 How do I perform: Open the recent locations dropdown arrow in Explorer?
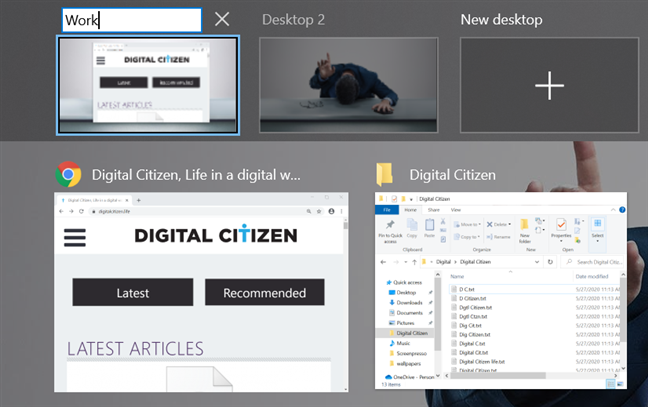coord(406,262)
